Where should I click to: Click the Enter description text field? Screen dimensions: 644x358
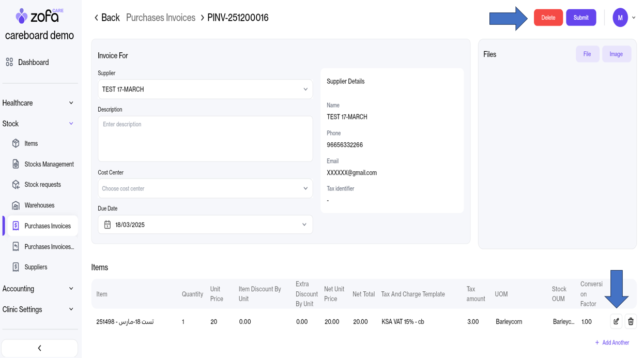click(x=205, y=139)
